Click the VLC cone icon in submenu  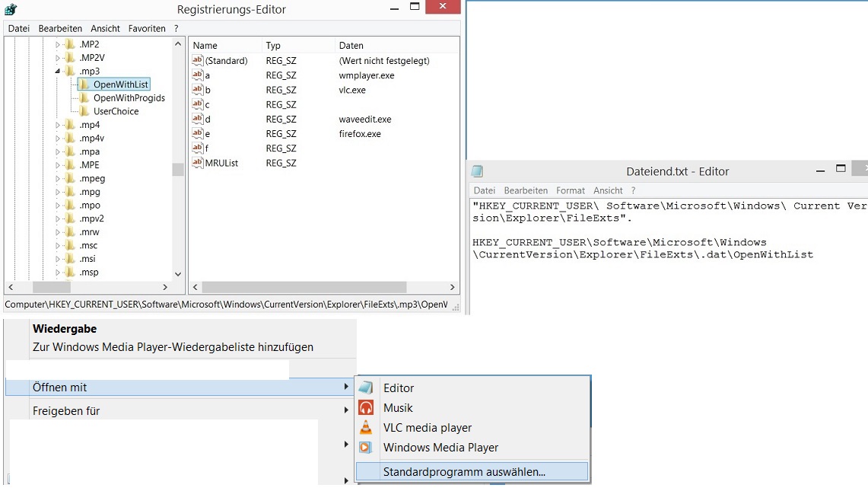click(366, 427)
